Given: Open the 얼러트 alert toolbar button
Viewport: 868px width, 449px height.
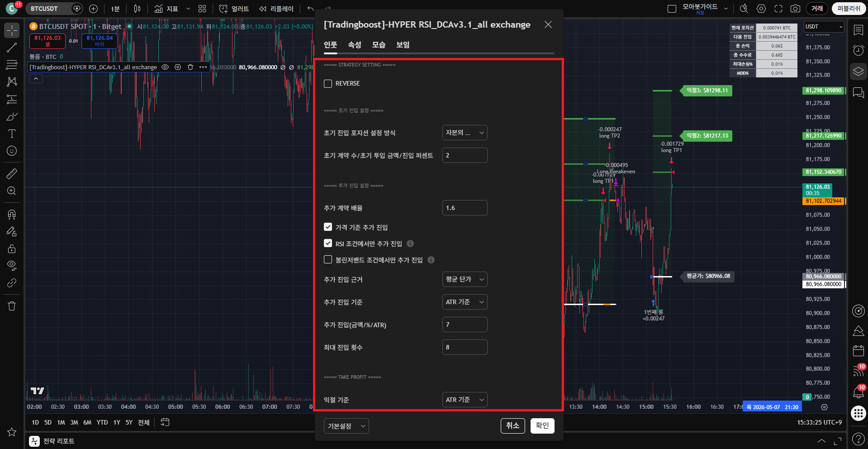Looking at the screenshot, I should tap(234, 9).
